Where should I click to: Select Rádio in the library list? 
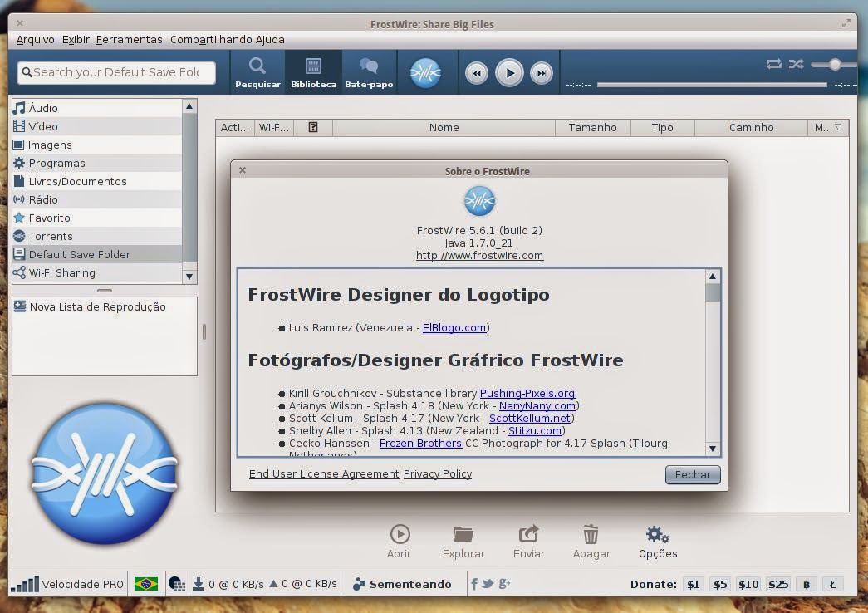click(x=97, y=199)
